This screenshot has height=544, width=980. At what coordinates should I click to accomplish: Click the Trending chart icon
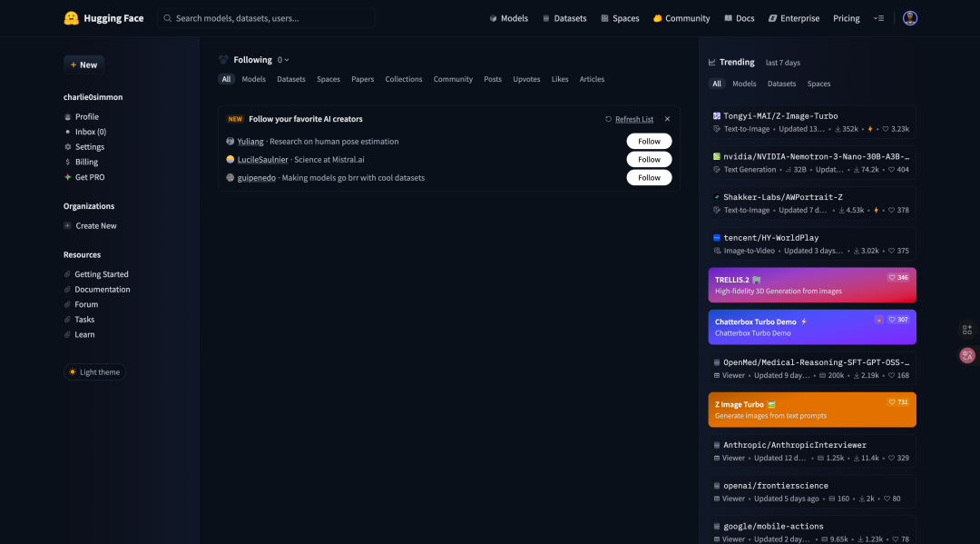point(712,62)
